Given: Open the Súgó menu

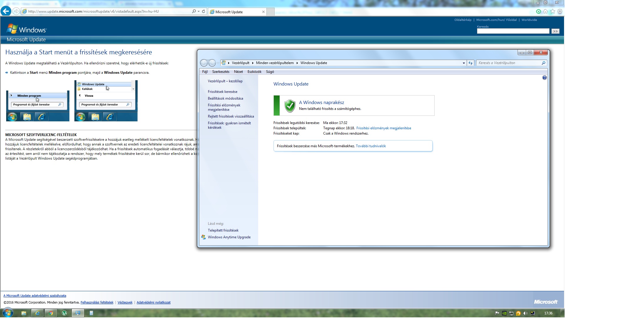Looking at the screenshot, I should point(270,72).
